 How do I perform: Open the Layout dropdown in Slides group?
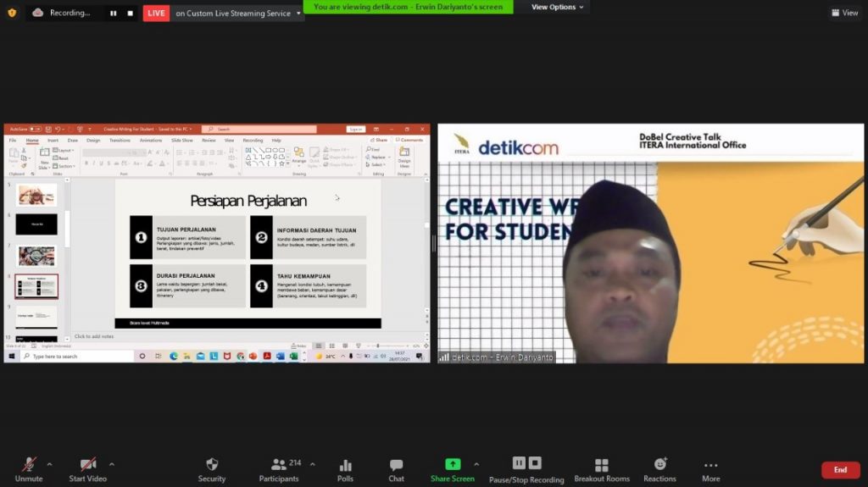coord(63,151)
